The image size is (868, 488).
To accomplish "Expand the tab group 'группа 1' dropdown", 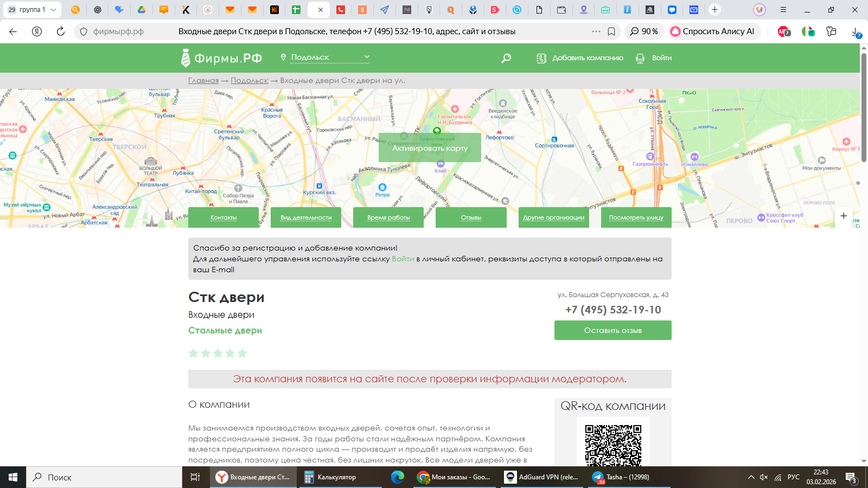I will click(53, 10).
